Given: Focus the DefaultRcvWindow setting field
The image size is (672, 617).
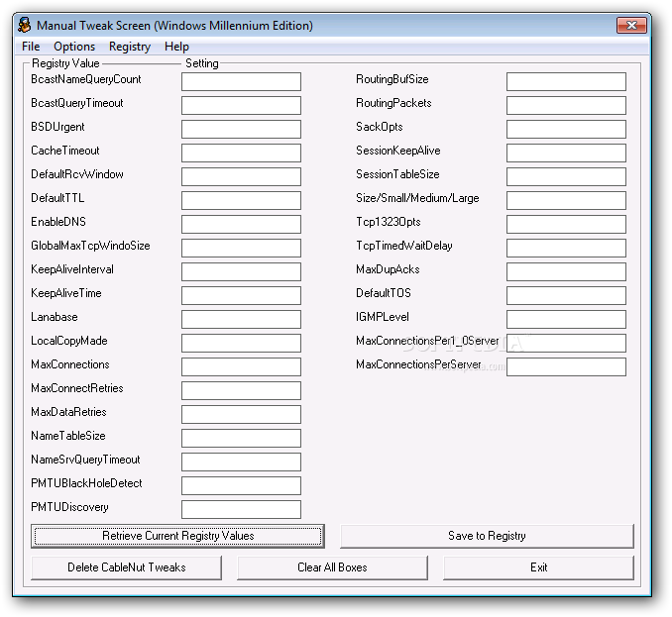Looking at the screenshot, I should click(241, 176).
